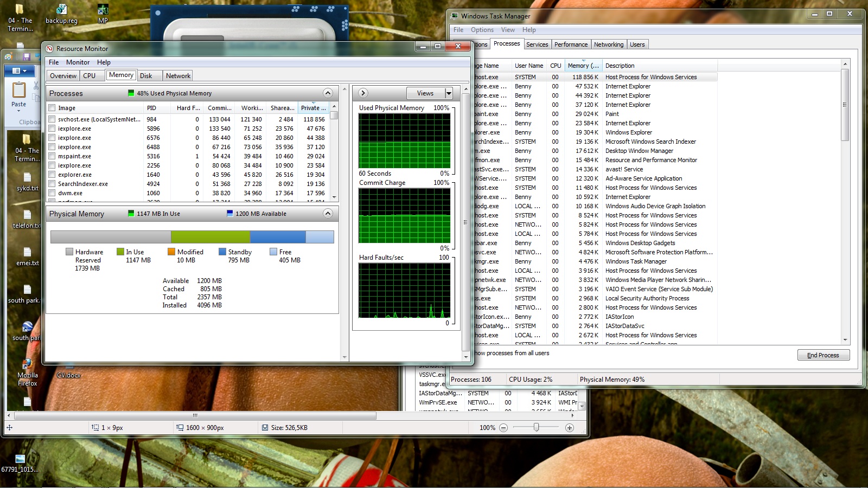Click the Copy icon in Paint ribbon
868x488 pixels.
36,98
